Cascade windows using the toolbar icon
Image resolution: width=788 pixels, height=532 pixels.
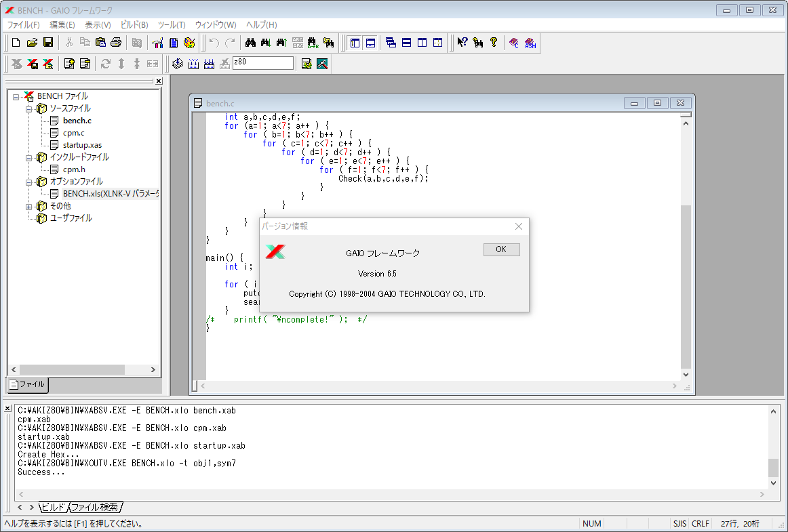391,43
